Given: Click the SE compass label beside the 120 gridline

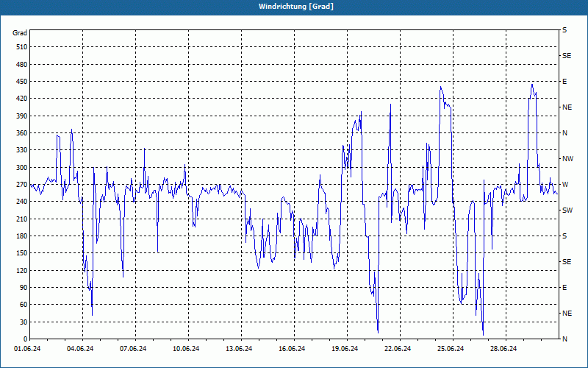Looking at the screenshot, I should pyautogui.click(x=567, y=262).
